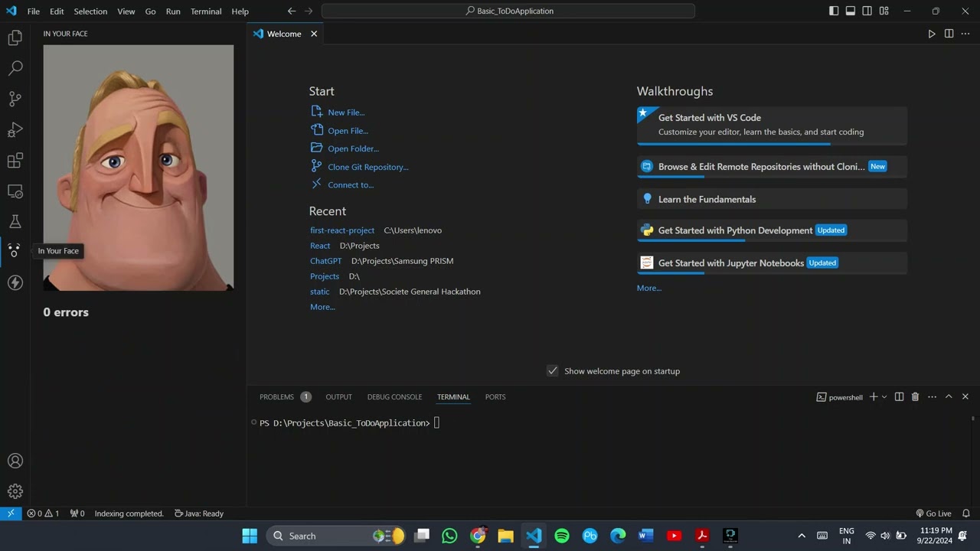Click the Run triangle in editor toolbar
Image resolution: width=980 pixels, height=551 pixels.
click(x=932, y=34)
